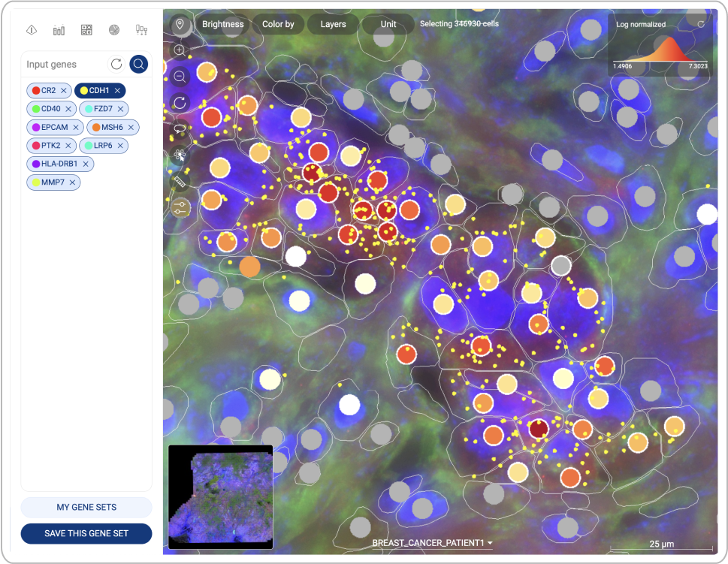Open the sliders settings icon on map
This screenshot has width=728, height=564.
(180, 207)
